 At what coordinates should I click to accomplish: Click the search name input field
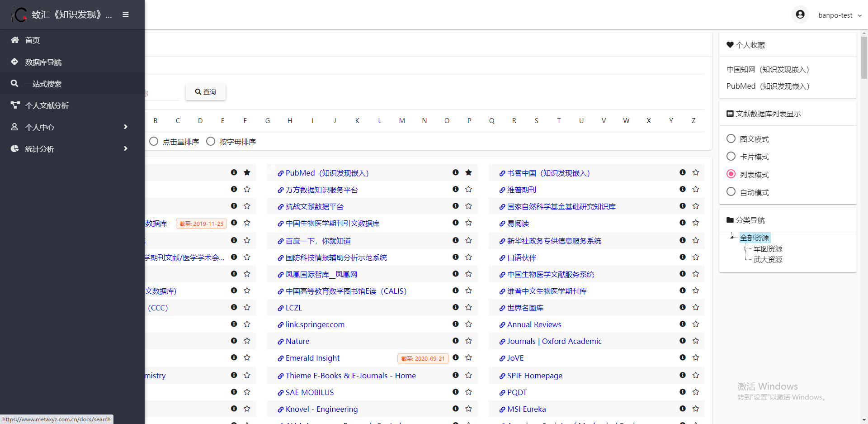[x=162, y=93]
